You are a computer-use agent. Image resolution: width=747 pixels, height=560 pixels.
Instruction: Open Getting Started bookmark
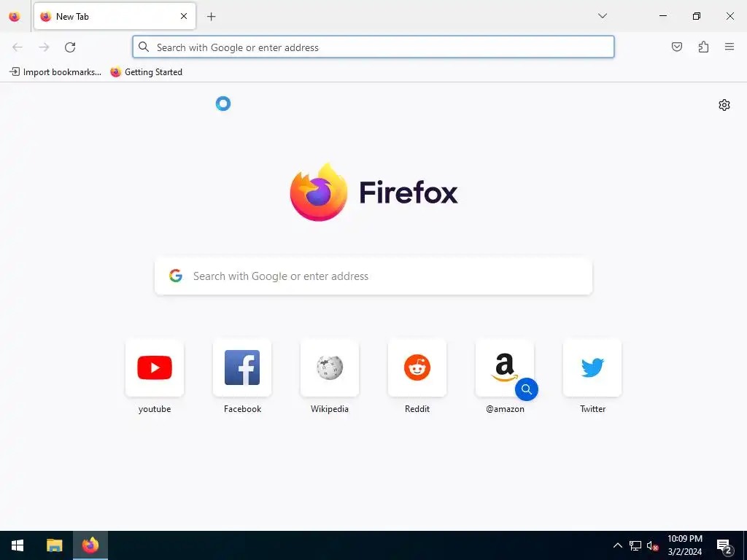coord(146,72)
